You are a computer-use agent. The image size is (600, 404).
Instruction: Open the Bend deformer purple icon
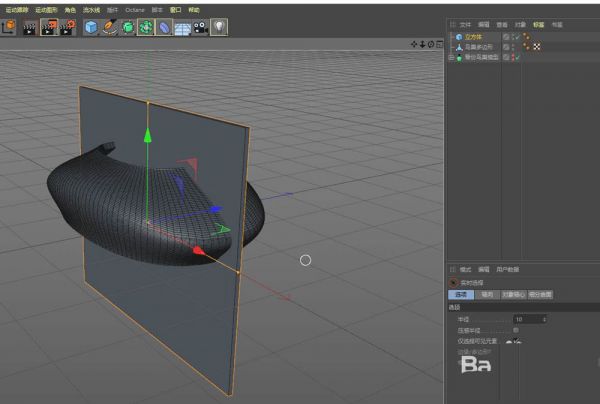pos(164,28)
